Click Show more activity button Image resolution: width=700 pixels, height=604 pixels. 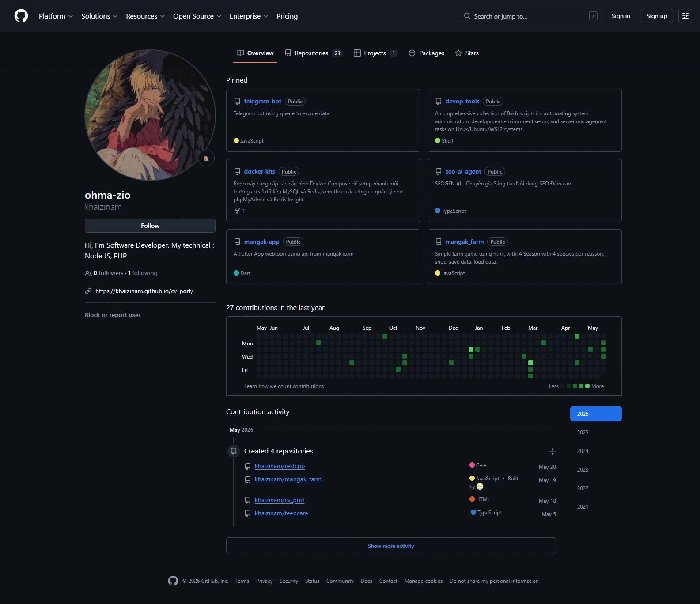(391, 546)
